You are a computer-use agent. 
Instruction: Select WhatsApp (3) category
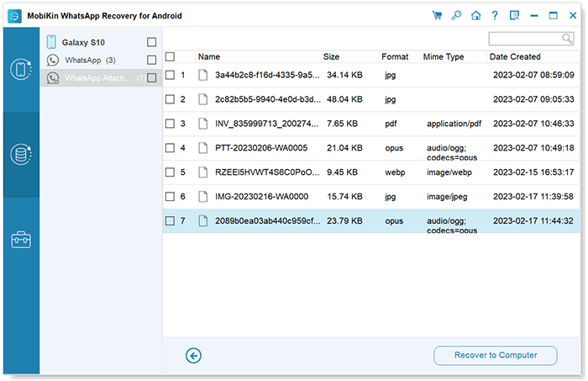[91, 60]
